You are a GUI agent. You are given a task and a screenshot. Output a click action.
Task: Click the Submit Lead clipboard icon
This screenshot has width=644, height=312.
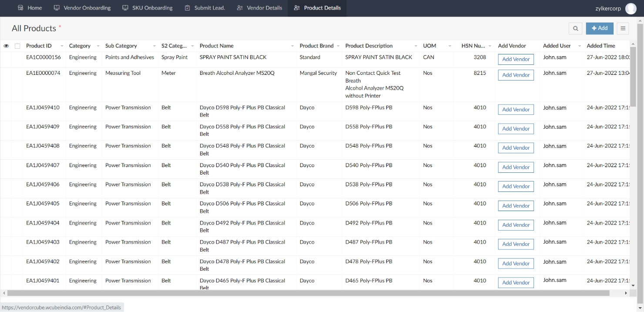[187, 8]
